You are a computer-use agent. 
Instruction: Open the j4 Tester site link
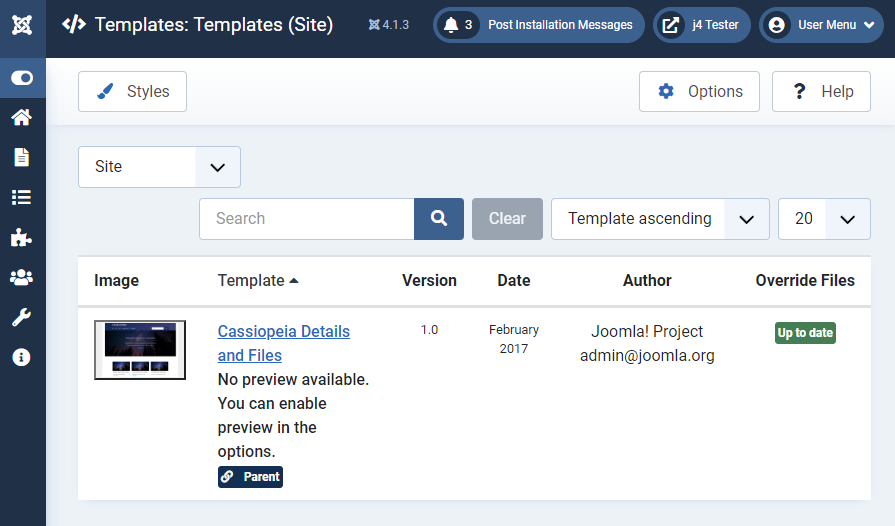pos(702,25)
